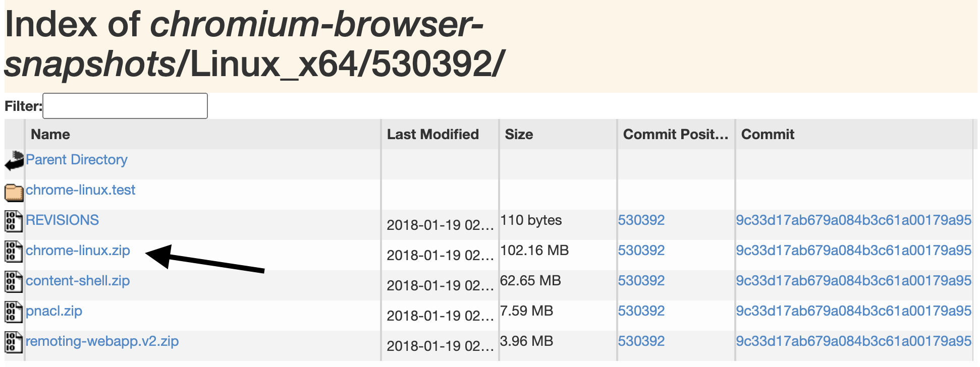Click the chrome-linux.test folder icon
The image size is (980, 367).
[14, 192]
